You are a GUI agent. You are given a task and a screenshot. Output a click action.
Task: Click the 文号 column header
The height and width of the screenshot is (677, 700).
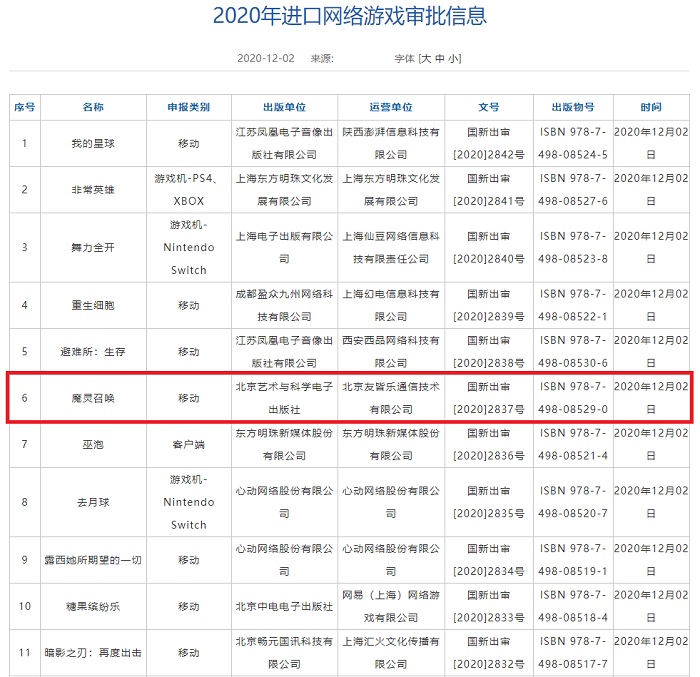click(x=488, y=107)
